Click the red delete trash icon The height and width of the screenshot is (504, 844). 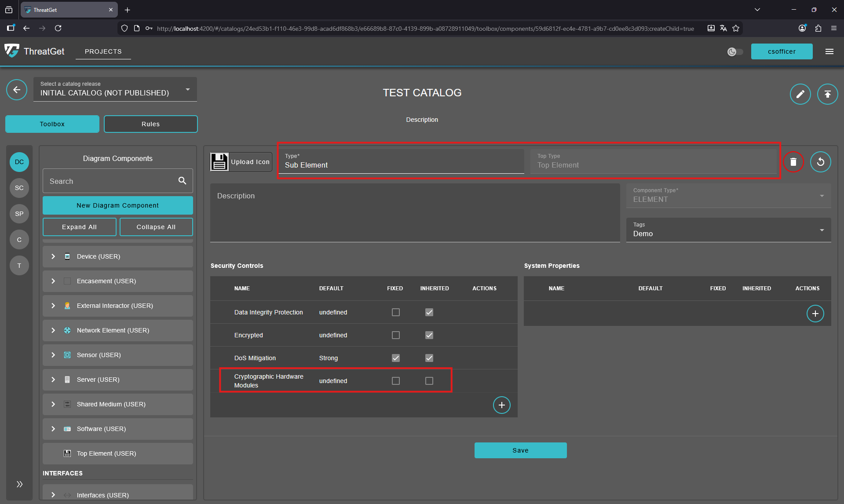tap(793, 162)
